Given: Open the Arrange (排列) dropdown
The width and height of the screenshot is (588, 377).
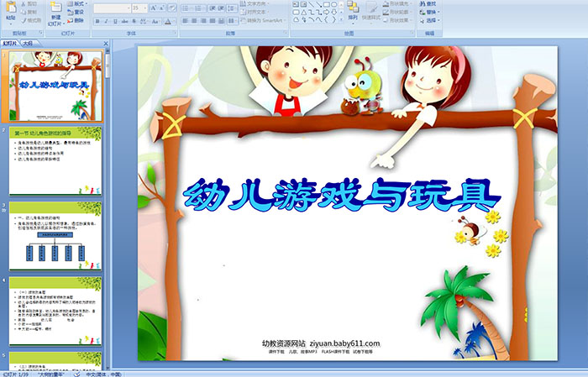Looking at the screenshot, I should coord(353,12).
